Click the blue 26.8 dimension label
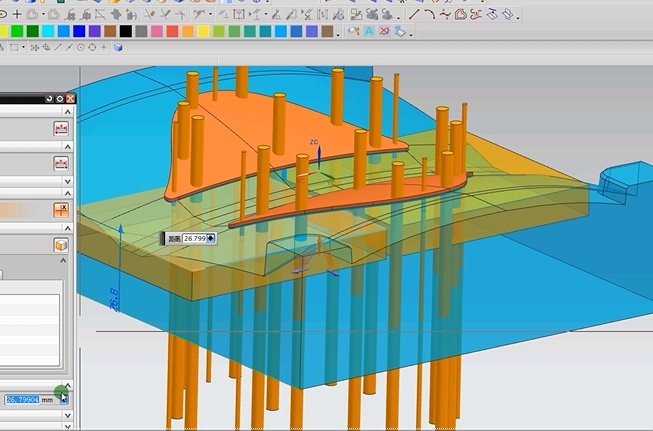This screenshot has width=653, height=431. tap(114, 300)
